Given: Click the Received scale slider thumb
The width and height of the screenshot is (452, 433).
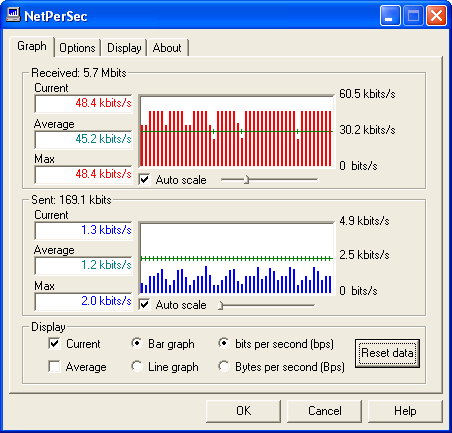Looking at the screenshot, I should pos(247,180).
